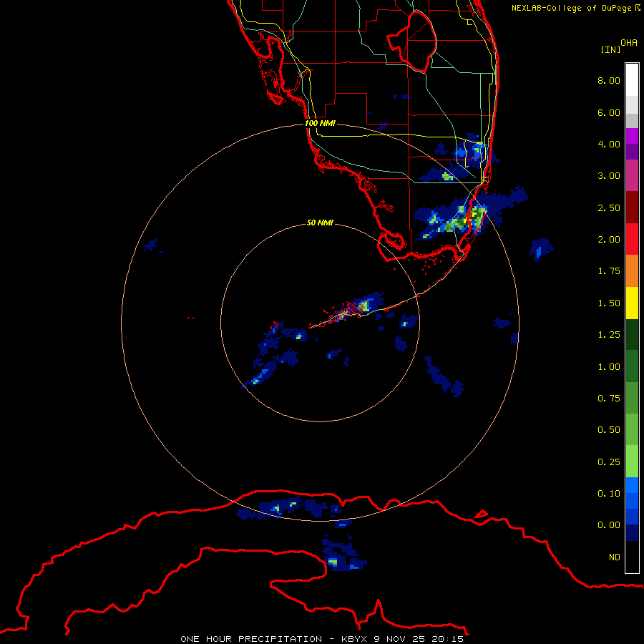Screen dimensions: 644x644
Task: Click the 0.50 legend value
Action: pos(609,430)
